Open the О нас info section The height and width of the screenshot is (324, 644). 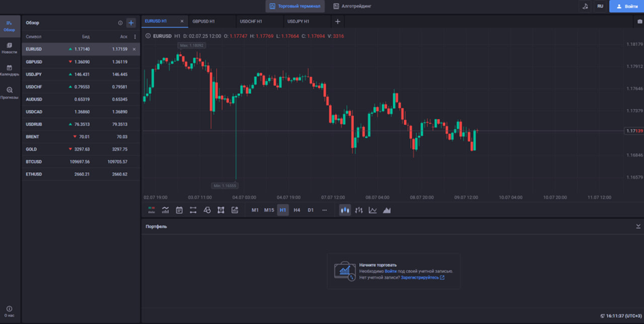(9, 312)
